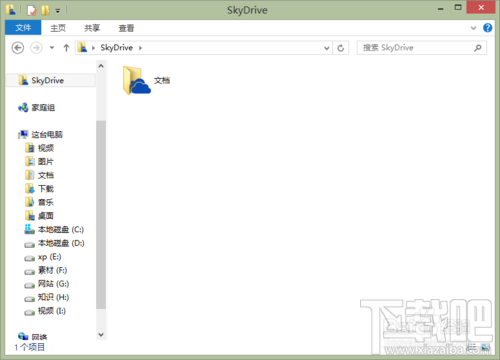Expand the arrow after the SkyDrive breadcrumb

pyautogui.click(x=140, y=48)
